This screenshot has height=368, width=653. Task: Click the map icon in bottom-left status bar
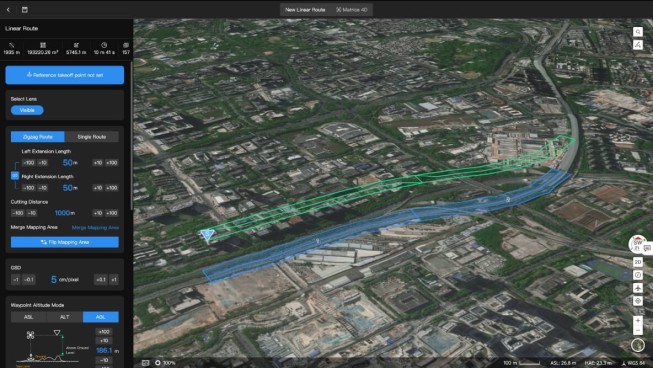pos(145,363)
